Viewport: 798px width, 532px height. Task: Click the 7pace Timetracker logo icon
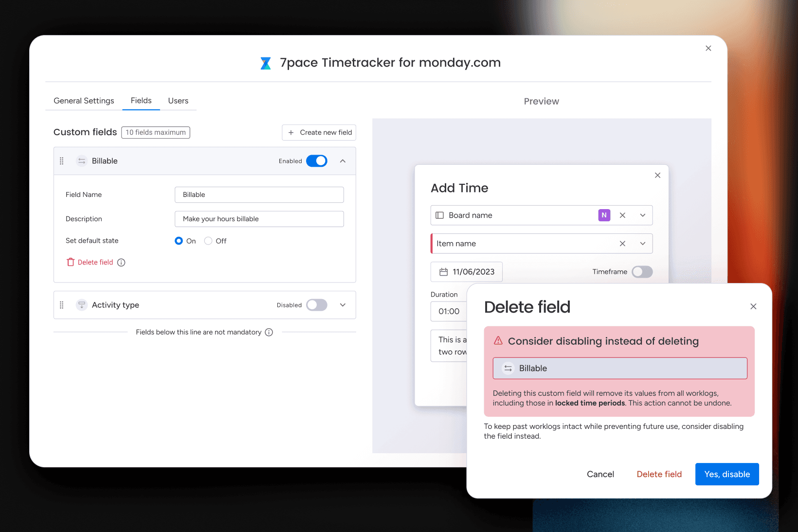tap(266, 63)
